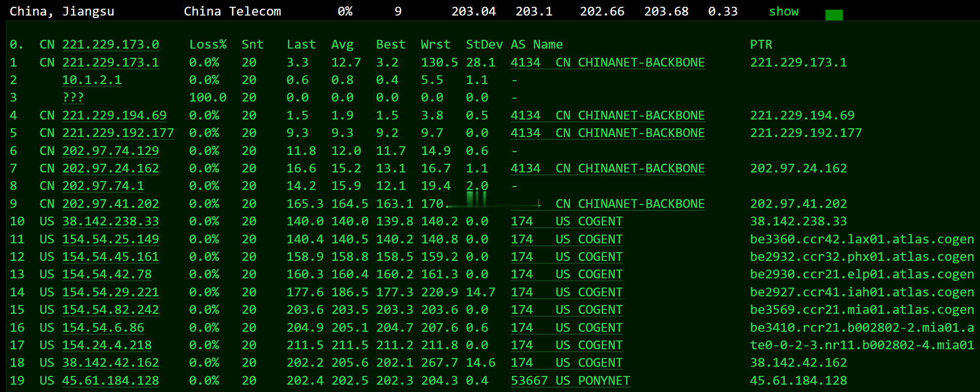The height and width of the screenshot is (392, 980).
Task: Click AS 174 COGENT link in hop 18
Action: pos(567,363)
